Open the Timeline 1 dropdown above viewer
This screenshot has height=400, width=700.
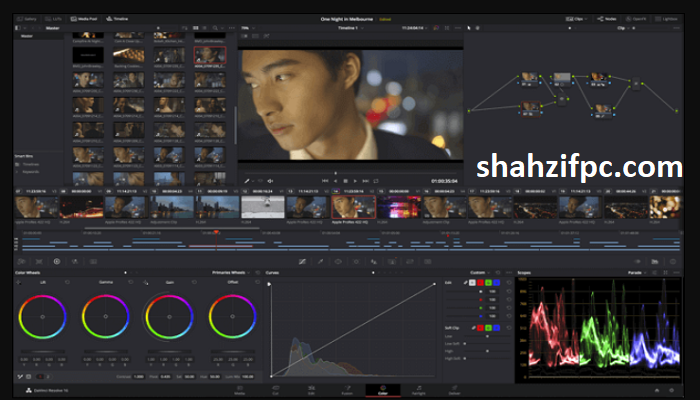pos(350,28)
